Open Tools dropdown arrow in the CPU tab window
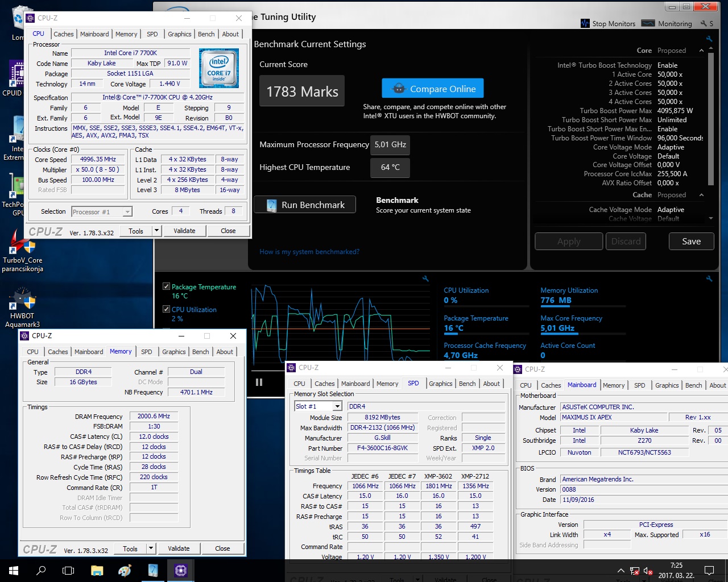The image size is (728, 582). 156,231
